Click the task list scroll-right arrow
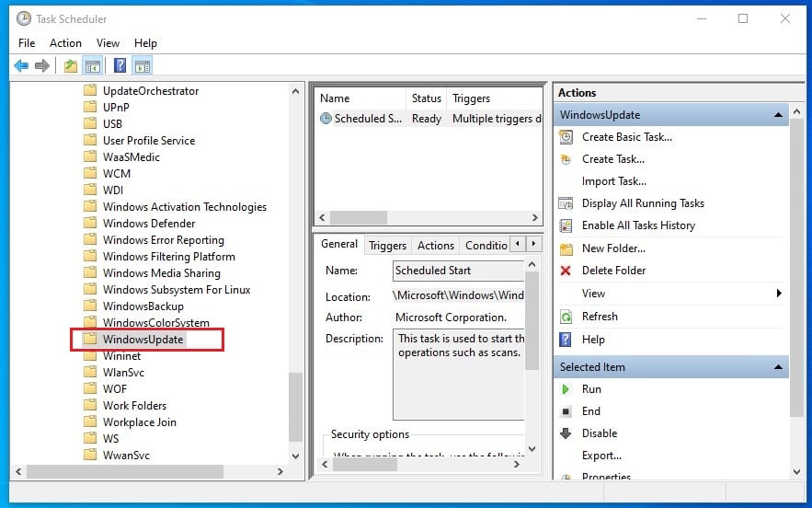Screen dimensions: 812x508 (x=535, y=218)
